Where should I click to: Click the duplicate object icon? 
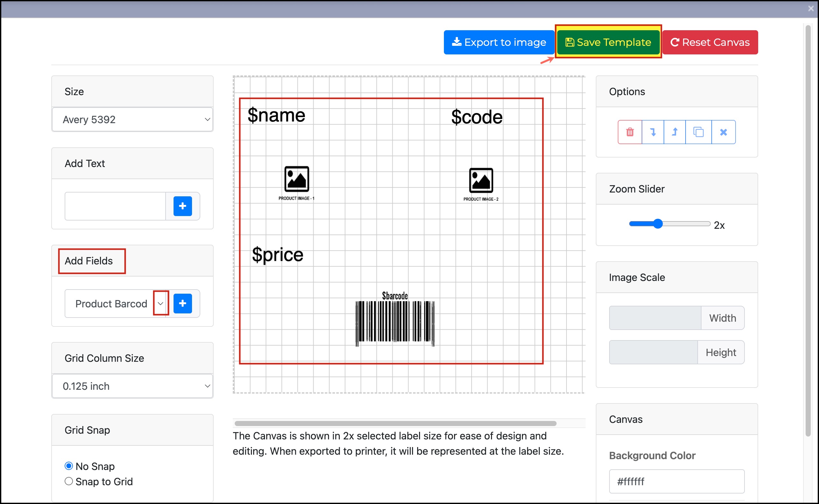[x=698, y=132]
